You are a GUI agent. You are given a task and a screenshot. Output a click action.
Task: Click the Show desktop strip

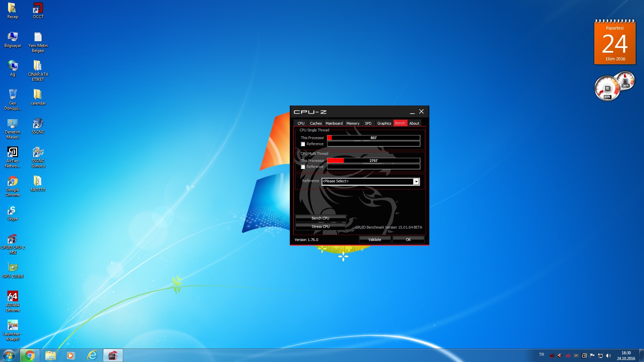(641, 355)
